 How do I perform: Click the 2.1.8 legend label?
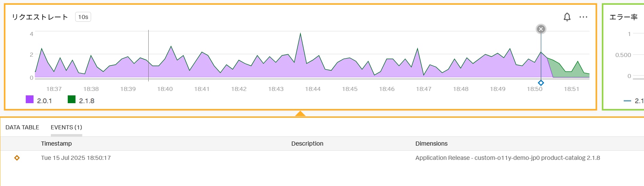pyautogui.click(x=87, y=101)
